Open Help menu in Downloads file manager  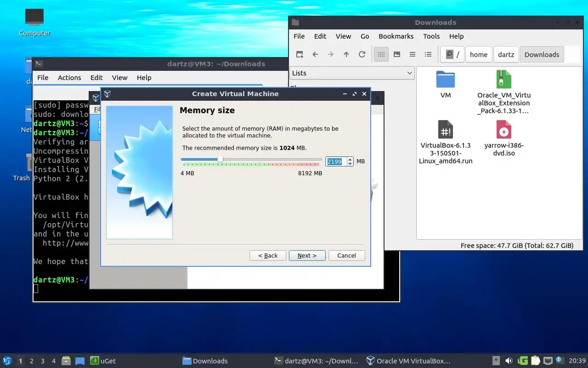[x=456, y=36]
